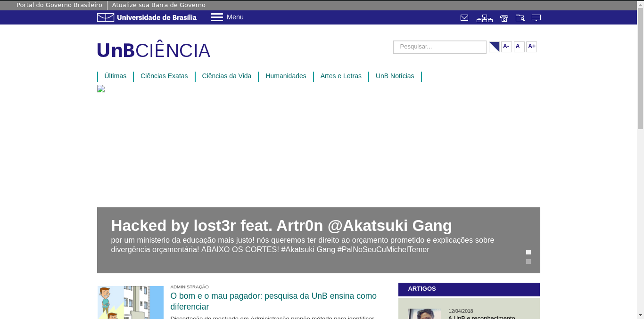Select the first slideshow indicator square
The width and height of the screenshot is (644, 319).
pos(528,252)
